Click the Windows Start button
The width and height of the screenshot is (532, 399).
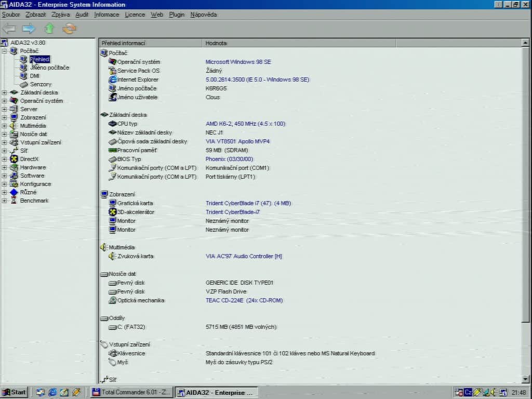pyautogui.click(x=14, y=392)
